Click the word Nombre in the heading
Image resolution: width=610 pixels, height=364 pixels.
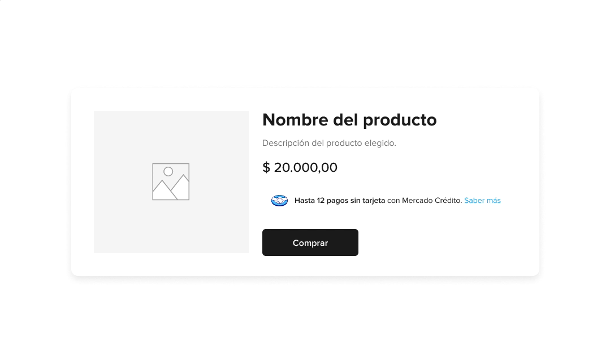295,120
